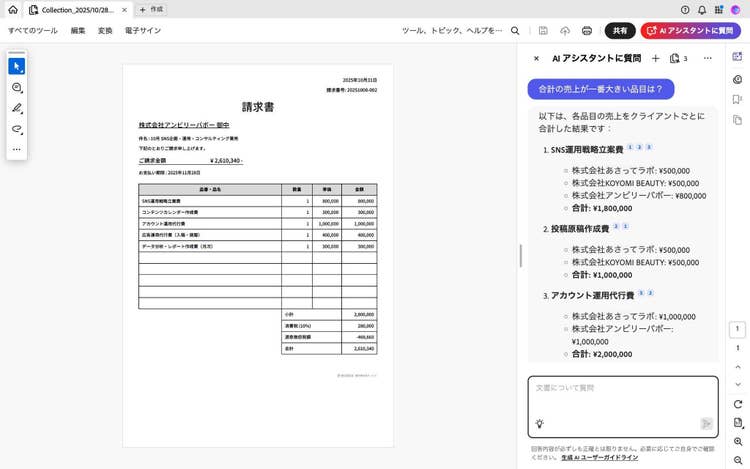Screen dimensions: 750x469
Task: Click the notifications bell icon
Action: [x=702, y=9]
